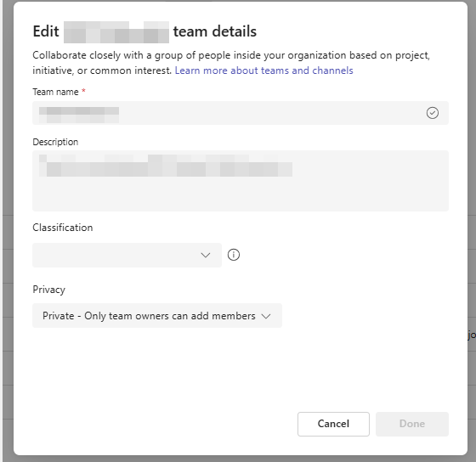Open Learn more about teams and channels link
The height and width of the screenshot is (462, 476).
coord(263,70)
